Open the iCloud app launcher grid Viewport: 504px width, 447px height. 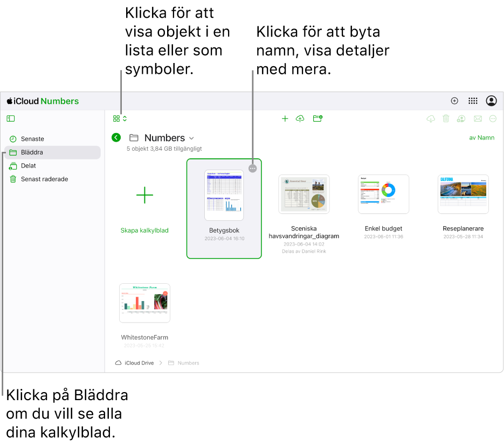473,101
